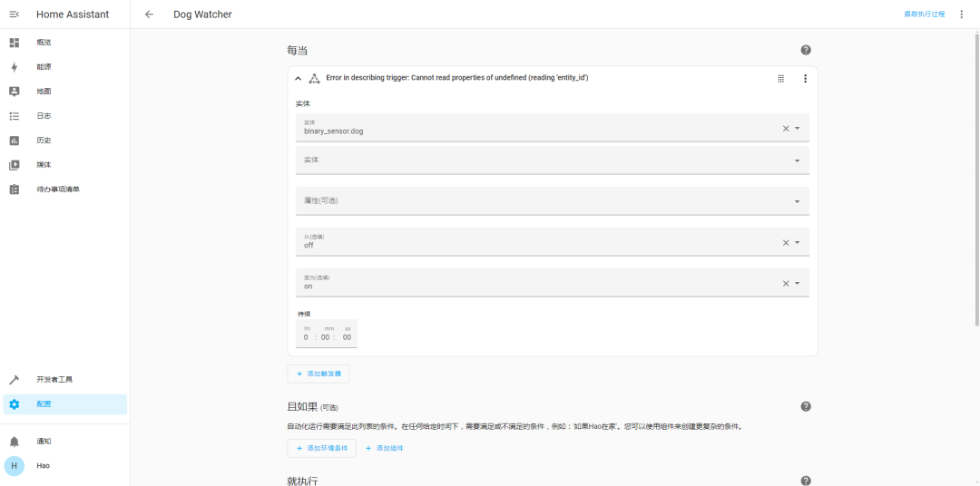980x486 pixels.
Task: Open the trigger card three-dot menu
Action: pos(805,78)
